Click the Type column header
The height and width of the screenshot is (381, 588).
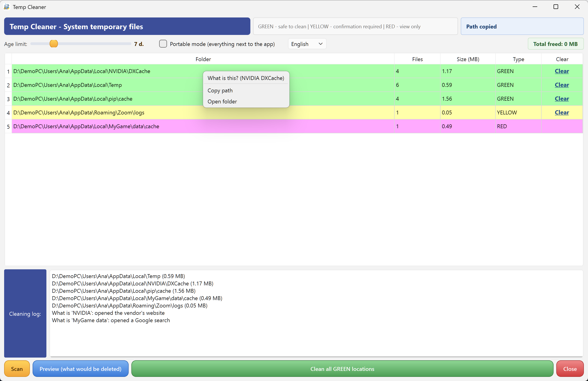(518, 59)
